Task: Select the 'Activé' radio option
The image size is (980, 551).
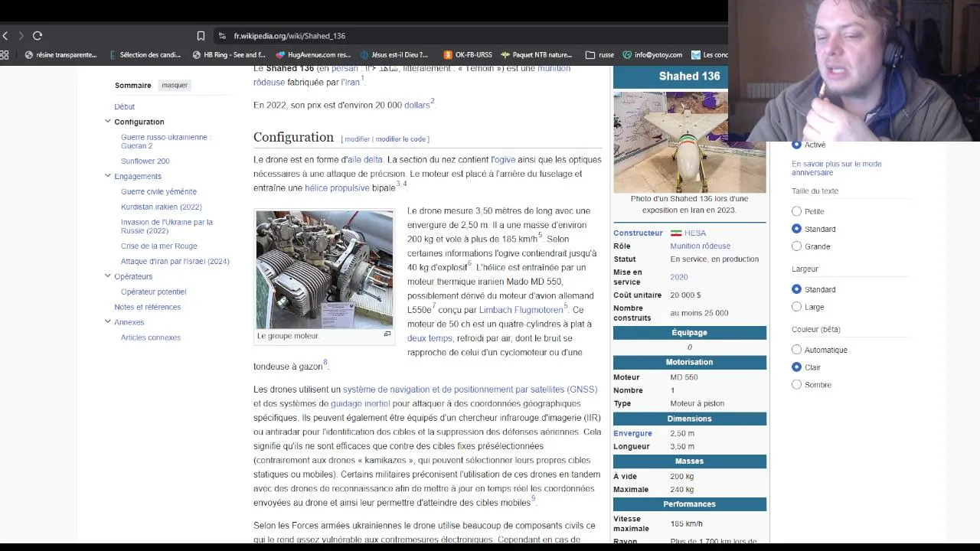Action: tap(797, 145)
